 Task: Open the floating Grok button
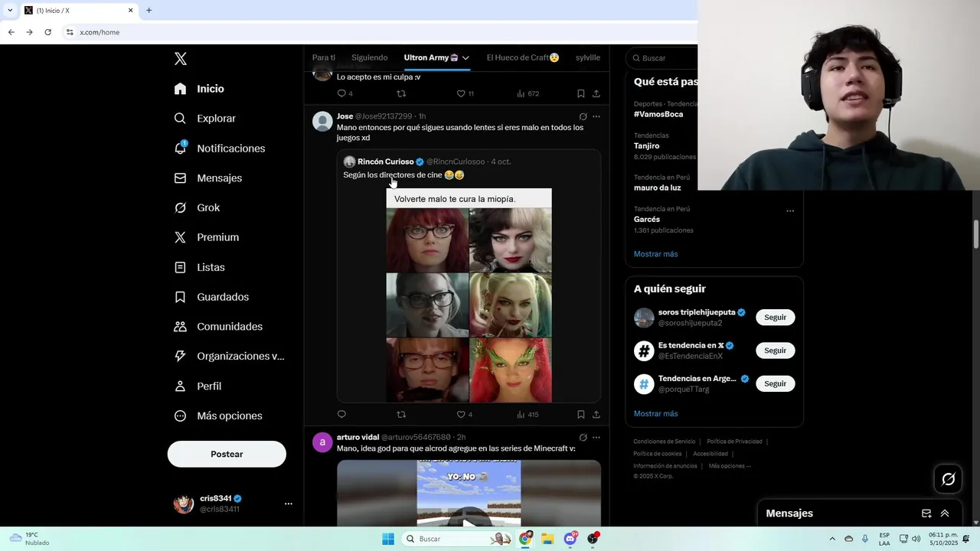click(x=949, y=479)
